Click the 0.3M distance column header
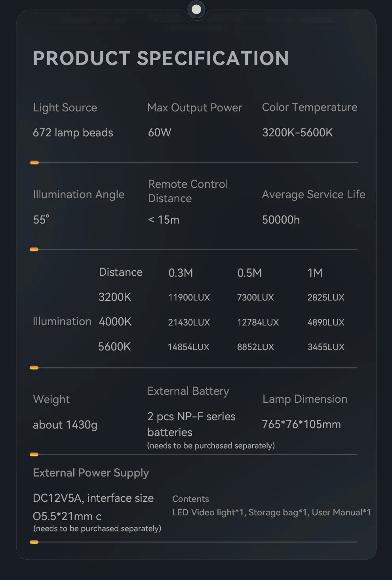This screenshot has height=580, width=392. 181,273
